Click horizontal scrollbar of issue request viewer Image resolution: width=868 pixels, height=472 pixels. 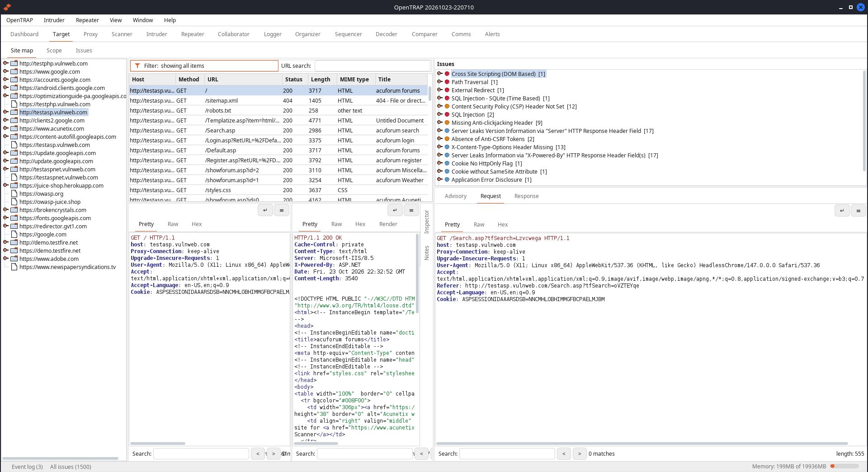(642, 444)
